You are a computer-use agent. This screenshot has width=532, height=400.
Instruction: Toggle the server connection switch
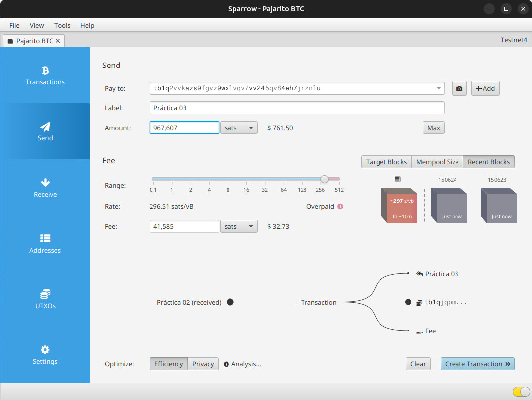[x=521, y=392]
